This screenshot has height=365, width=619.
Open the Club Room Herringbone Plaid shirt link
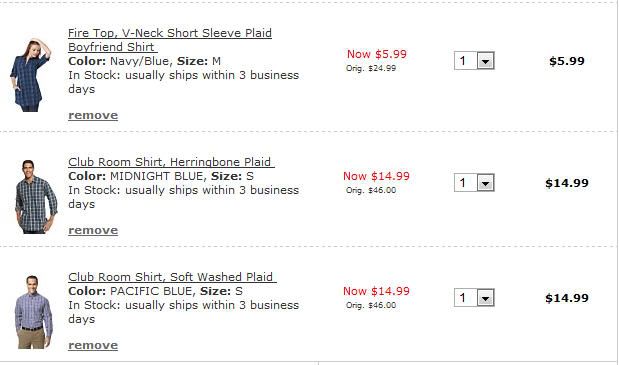(x=171, y=162)
